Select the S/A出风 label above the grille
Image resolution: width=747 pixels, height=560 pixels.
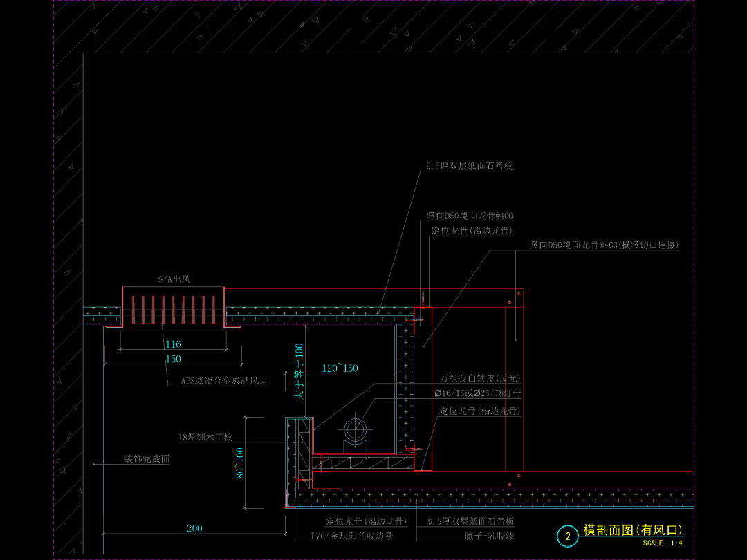174,279
